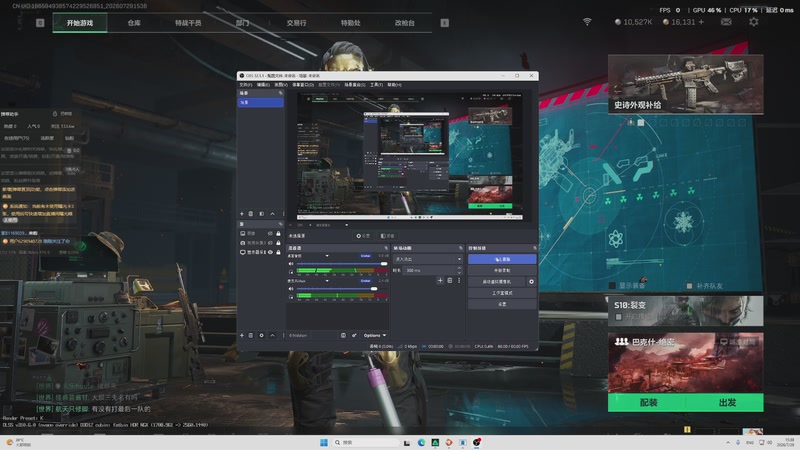Toggle 显示装备 checkbox in game
This screenshot has height=450, width=800.
(612, 286)
